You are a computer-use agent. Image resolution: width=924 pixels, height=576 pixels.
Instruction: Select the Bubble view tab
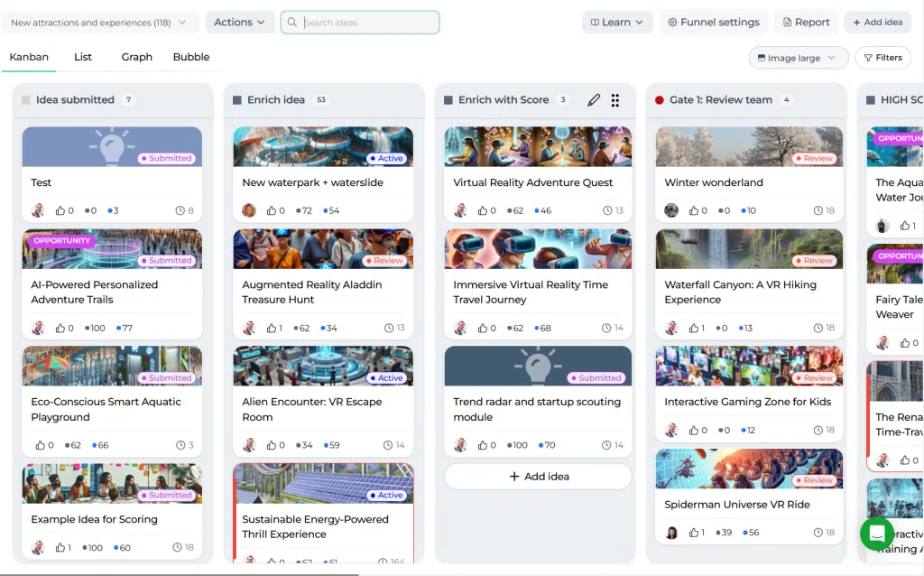pyautogui.click(x=191, y=57)
